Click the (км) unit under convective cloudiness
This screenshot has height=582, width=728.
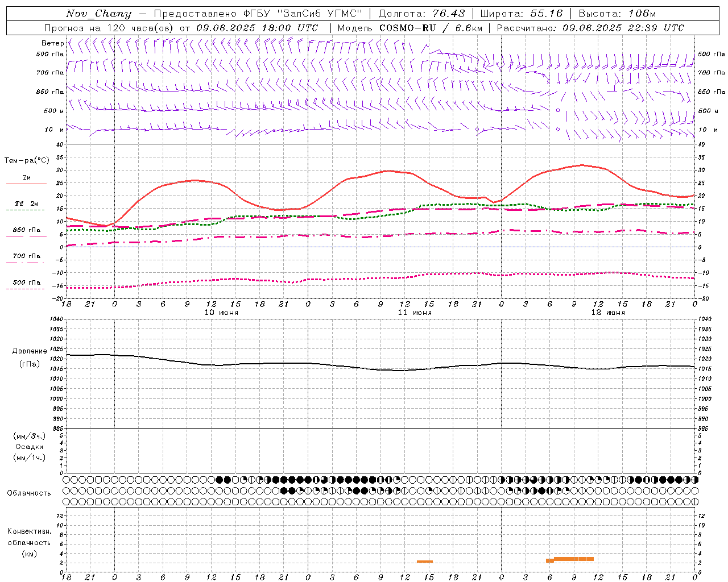[30, 554]
